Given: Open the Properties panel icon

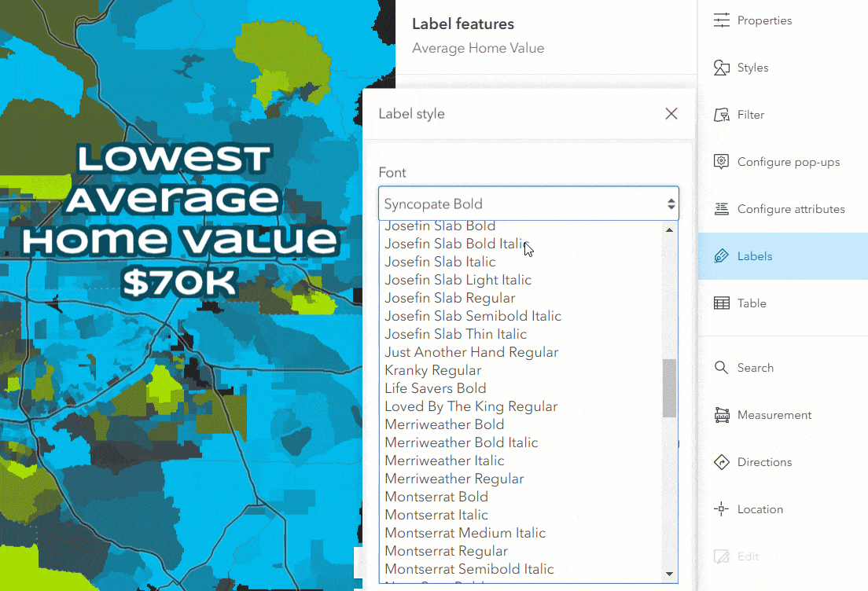Looking at the screenshot, I should click(x=721, y=20).
